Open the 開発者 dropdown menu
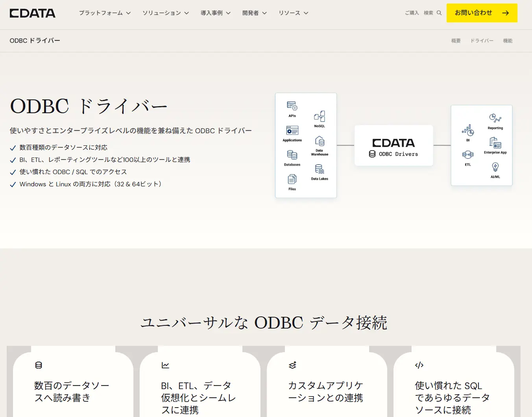The image size is (532, 417). tap(255, 13)
